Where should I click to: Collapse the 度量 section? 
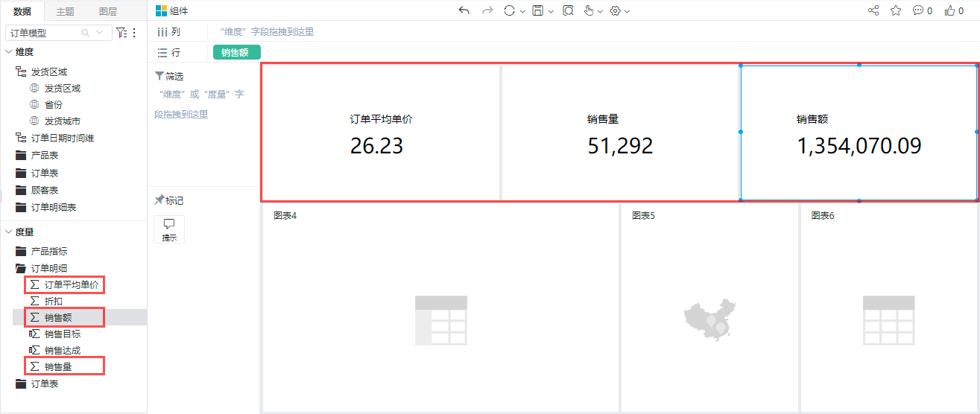click(8, 232)
